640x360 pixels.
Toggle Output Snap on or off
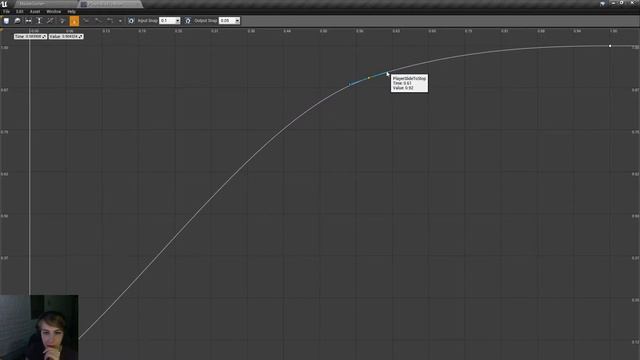pos(188,20)
